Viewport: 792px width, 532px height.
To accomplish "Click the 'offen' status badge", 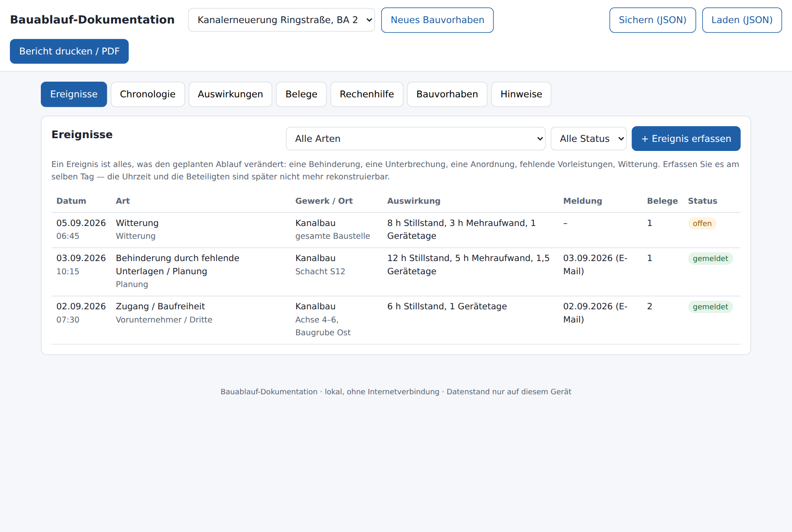I will pos(702,224).
